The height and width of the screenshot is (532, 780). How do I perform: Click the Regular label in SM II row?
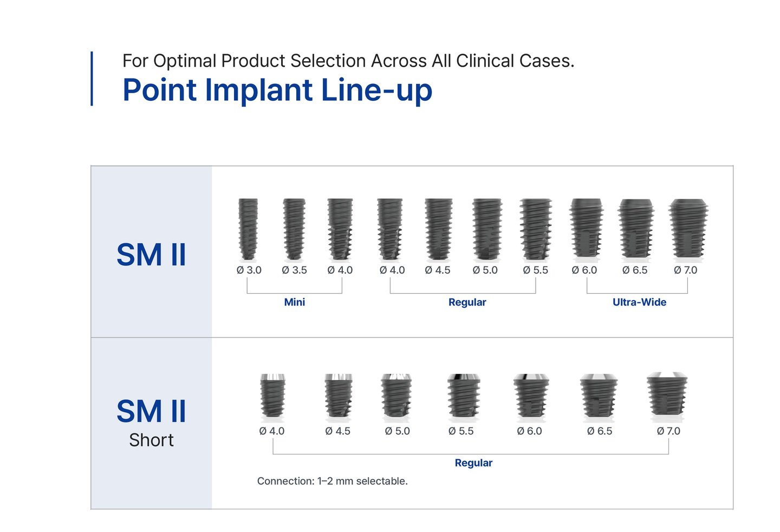pos(467,302)
